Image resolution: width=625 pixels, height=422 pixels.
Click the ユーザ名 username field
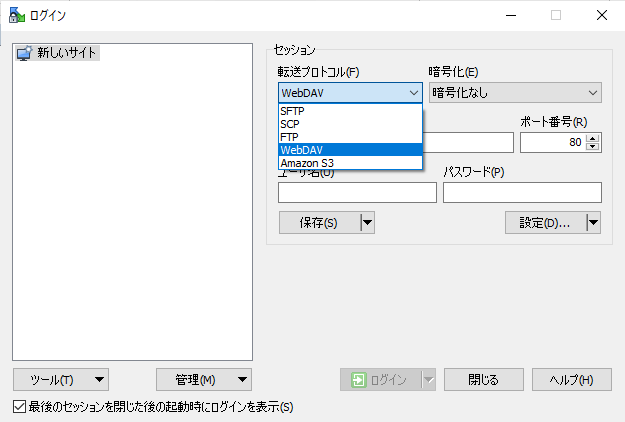(357, 192)
